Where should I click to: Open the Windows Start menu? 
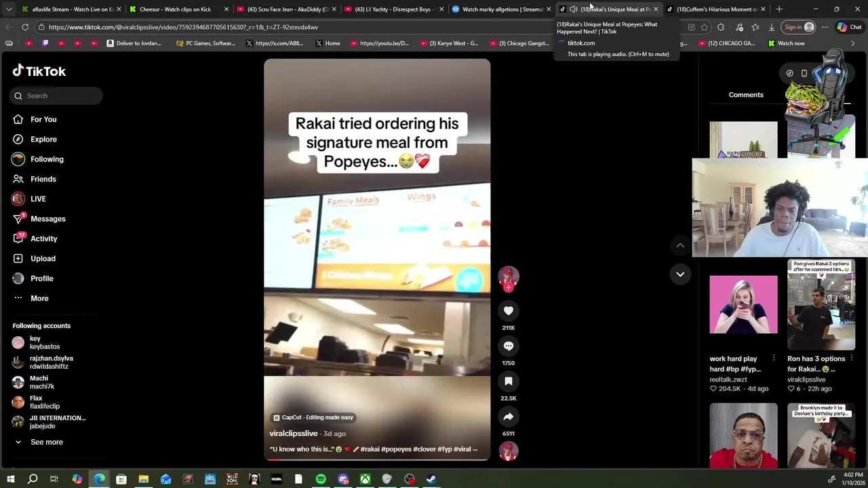pyautogui.click(x=9, y=479)
